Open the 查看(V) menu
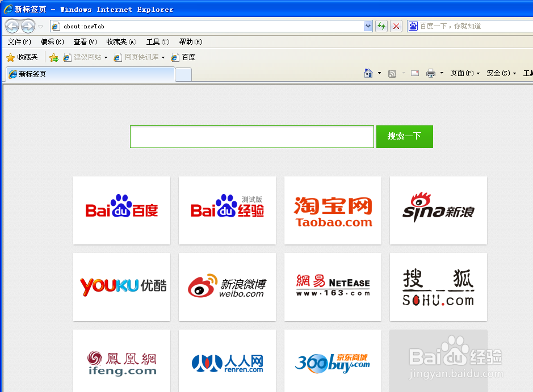The width and height of the screenshot is (533, 392). 85,42
